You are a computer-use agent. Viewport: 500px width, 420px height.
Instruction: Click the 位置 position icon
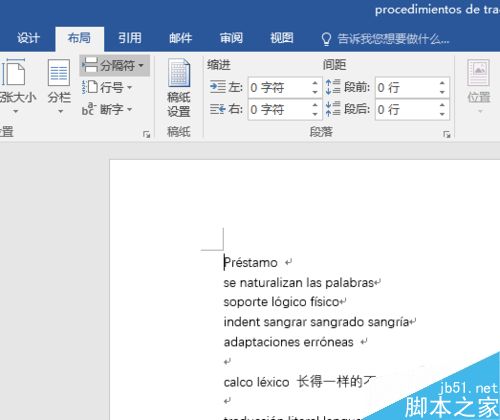(x=479, y=73)
